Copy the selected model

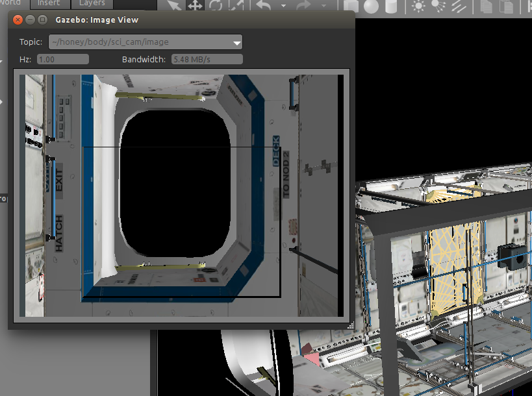pyautogui.click(x=488, y=5)
